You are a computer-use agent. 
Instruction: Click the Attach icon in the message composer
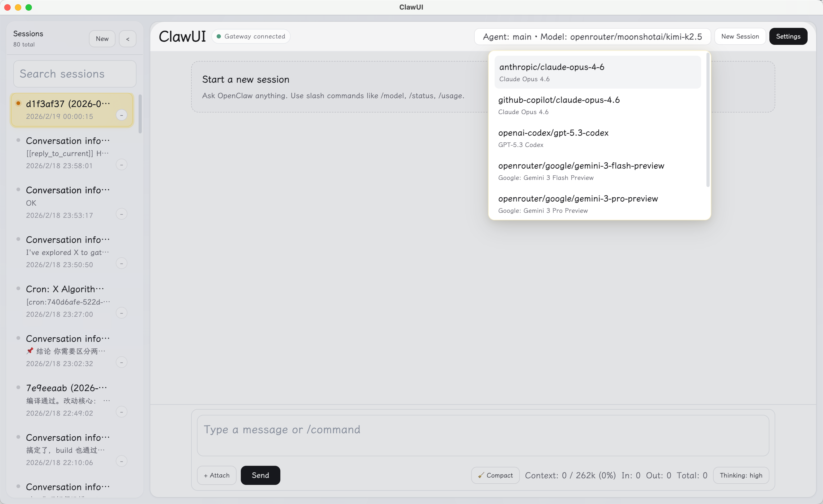click(x=216, y=475)
